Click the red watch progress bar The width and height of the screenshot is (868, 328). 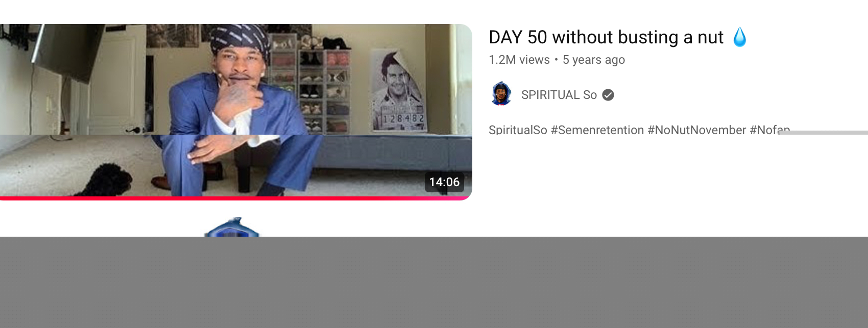[236, 198]
